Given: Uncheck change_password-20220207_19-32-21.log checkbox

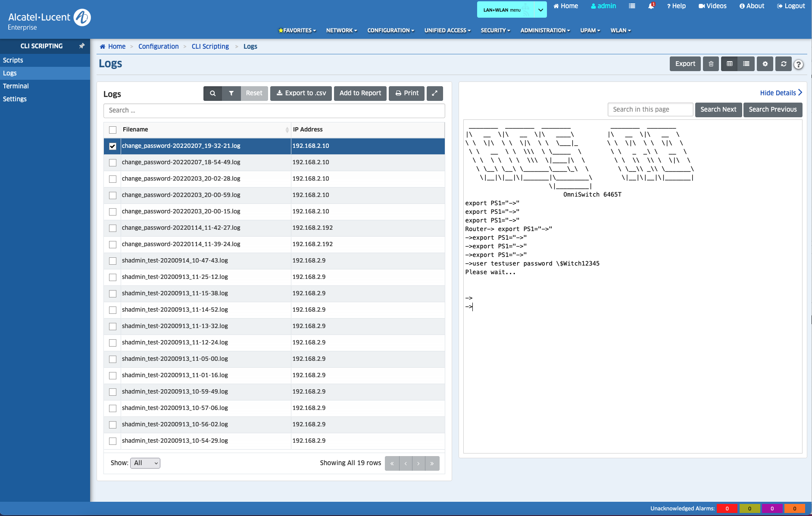Looking at the screenshot, I should coord(113,146).
